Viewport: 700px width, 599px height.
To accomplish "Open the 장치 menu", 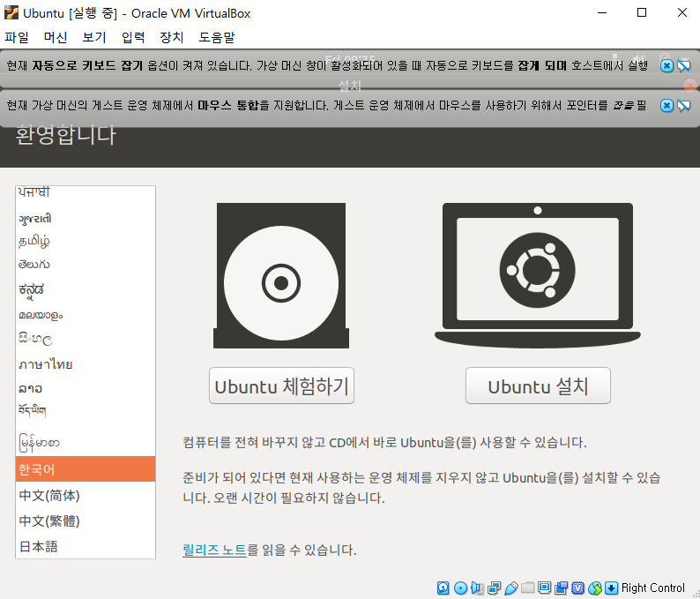I will 172,37.
